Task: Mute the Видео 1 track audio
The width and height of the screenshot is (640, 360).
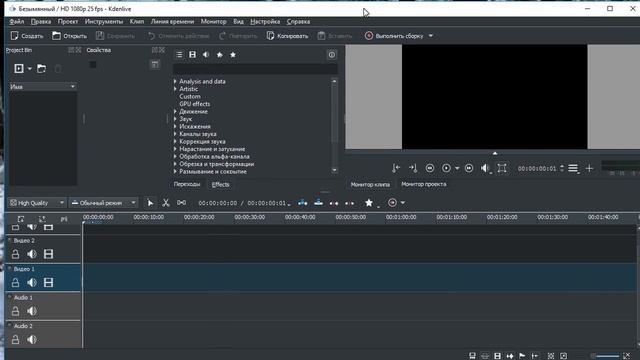Action: pos(32,282)
